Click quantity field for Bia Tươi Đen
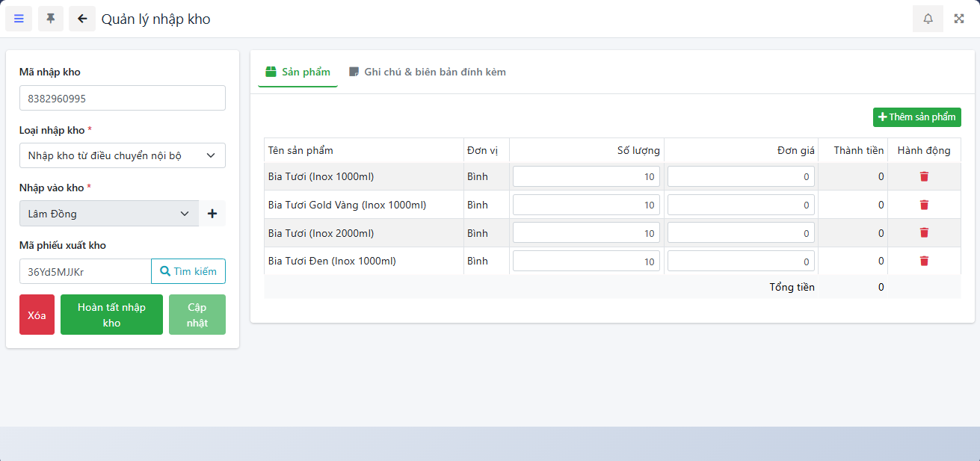Viewport: 980px width, 461px height. pyautogui.click(x=586, y=262)
